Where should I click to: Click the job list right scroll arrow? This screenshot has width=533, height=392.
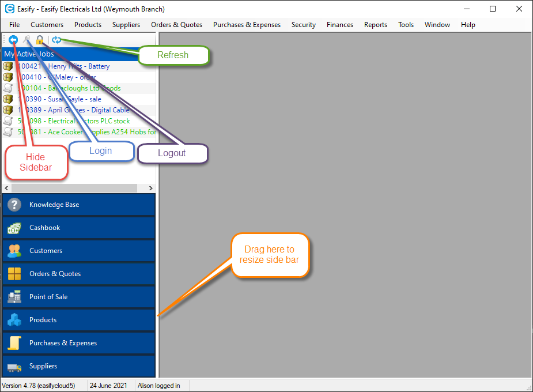pyautogui.click(x=151, y=189)
